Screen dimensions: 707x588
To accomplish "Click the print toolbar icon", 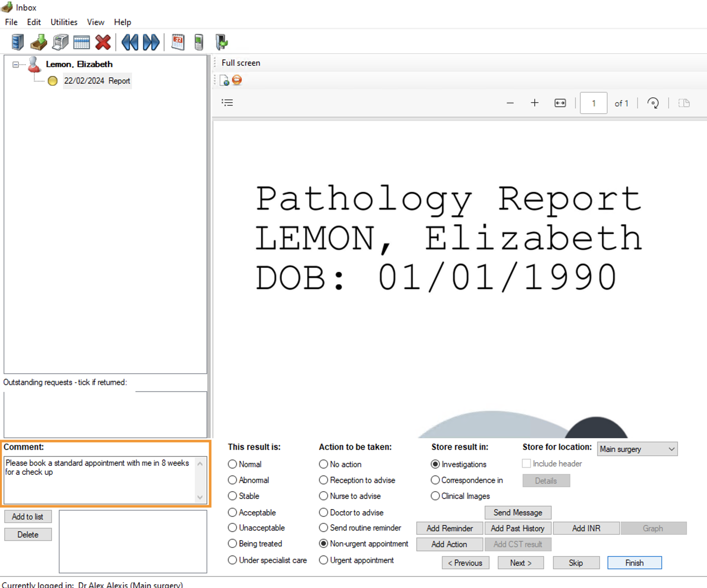I will [60, 42].
